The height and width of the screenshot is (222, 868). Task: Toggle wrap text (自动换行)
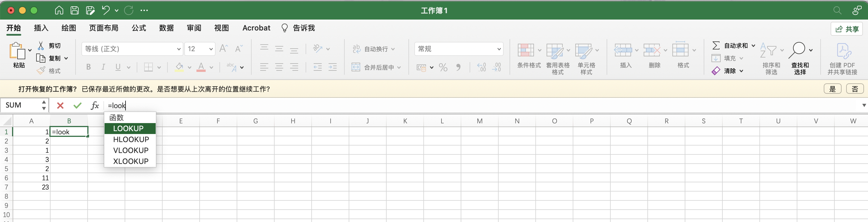point(373,49)
